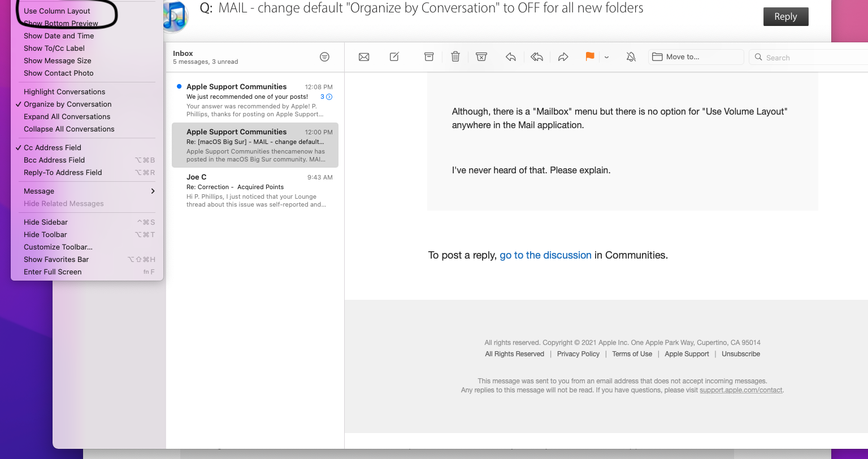Click the Reply button
The image size is (868, 459).
pyautogui.click(x=785, y=16)
